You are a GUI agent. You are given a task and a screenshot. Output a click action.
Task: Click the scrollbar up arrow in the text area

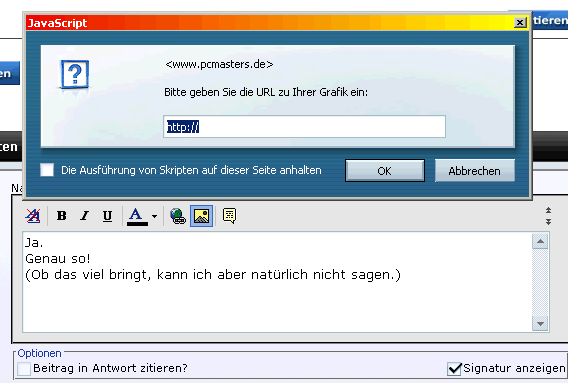[x=540, y=241]
